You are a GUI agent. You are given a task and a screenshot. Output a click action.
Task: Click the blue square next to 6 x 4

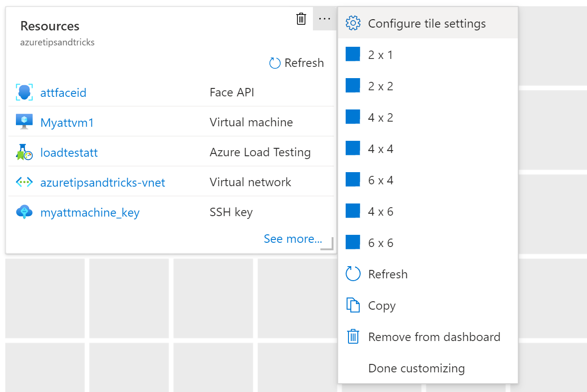tap(353, 180)
